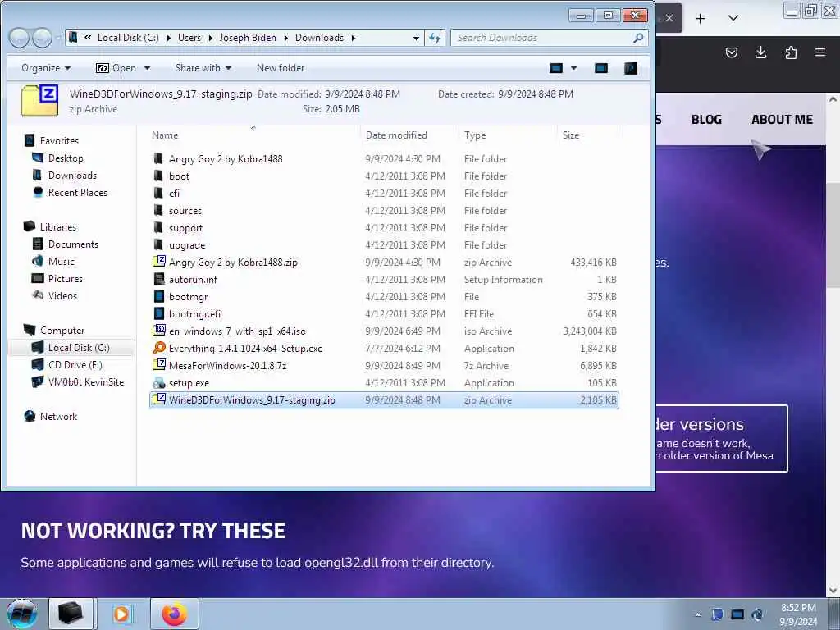Viewport: 840px width, 630px height.
Task: Select Desktop under Favorites
Action: pyautogui.click(x=66, y=158)
